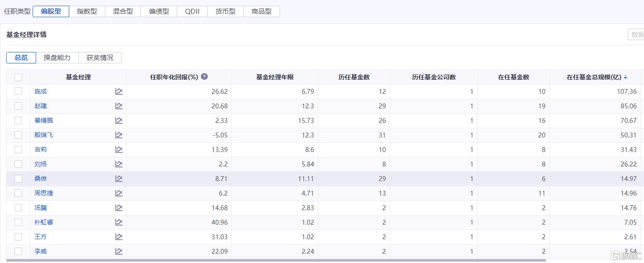
Task: Click the help icon beside 任职年化回报(%)
Action: (x=204, y=77)
